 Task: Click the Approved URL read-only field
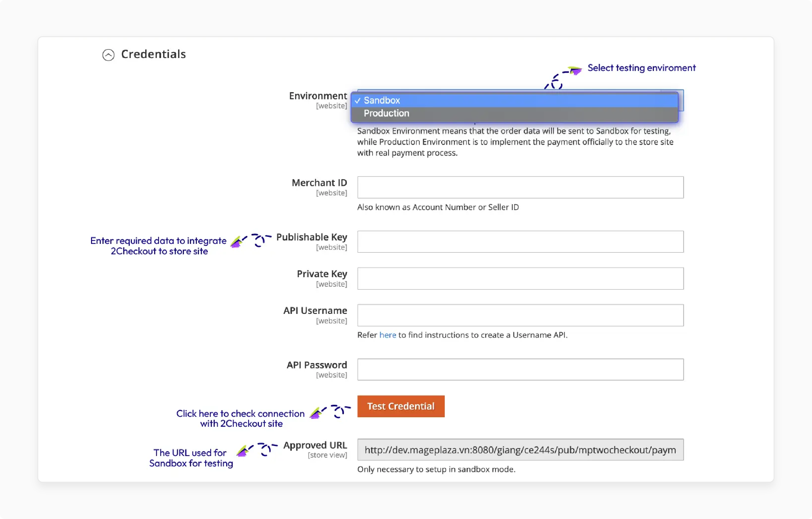point(520,449)
